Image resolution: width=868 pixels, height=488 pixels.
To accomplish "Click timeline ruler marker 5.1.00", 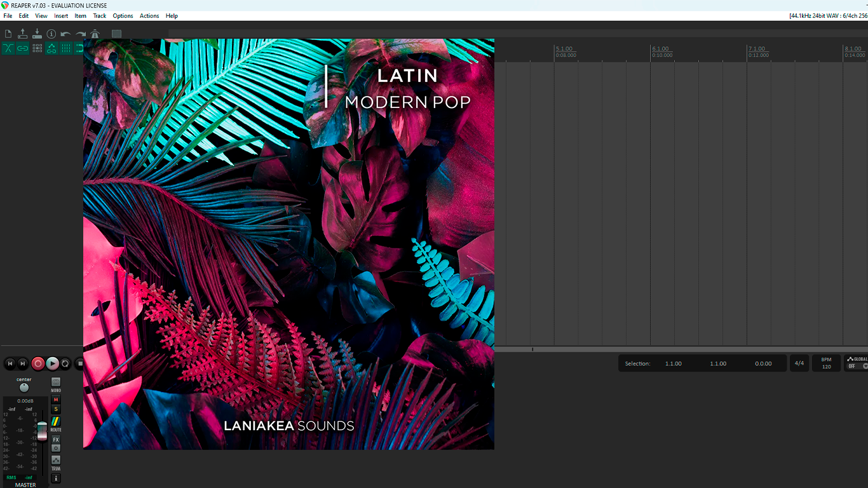I will click(x=564, y=49).
